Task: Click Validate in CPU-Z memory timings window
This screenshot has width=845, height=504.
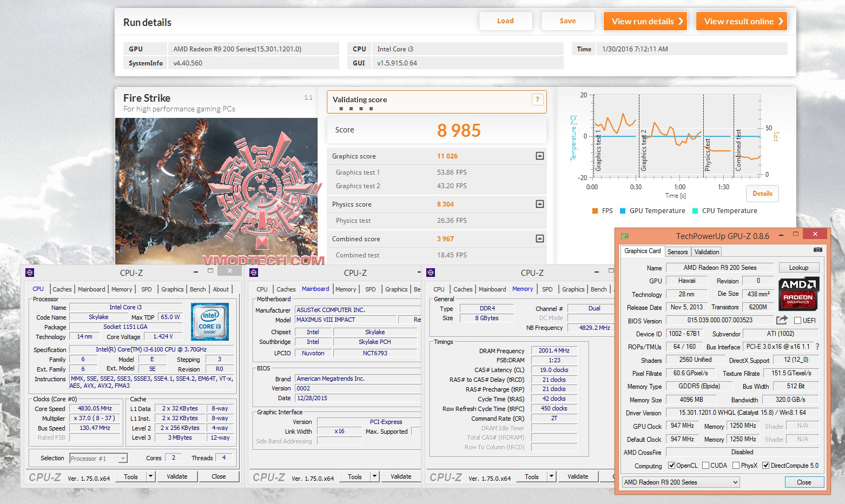Action: click(578, 476)
